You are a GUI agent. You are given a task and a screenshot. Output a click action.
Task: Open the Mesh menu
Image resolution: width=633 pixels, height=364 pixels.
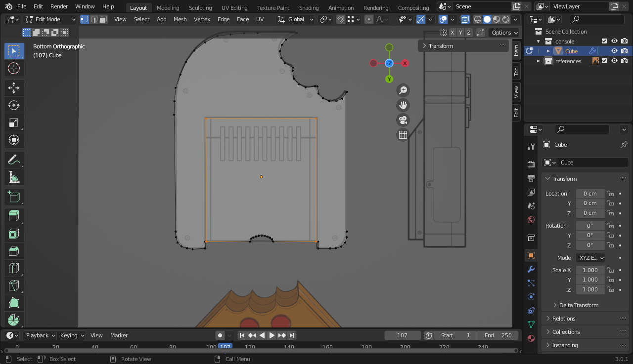pos(180,19)
